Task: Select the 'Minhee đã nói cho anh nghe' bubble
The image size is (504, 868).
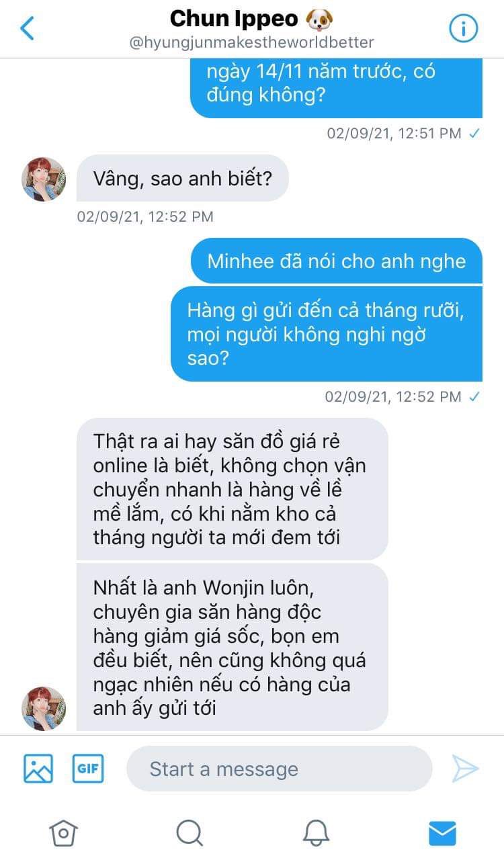Action: pos(337,261)
